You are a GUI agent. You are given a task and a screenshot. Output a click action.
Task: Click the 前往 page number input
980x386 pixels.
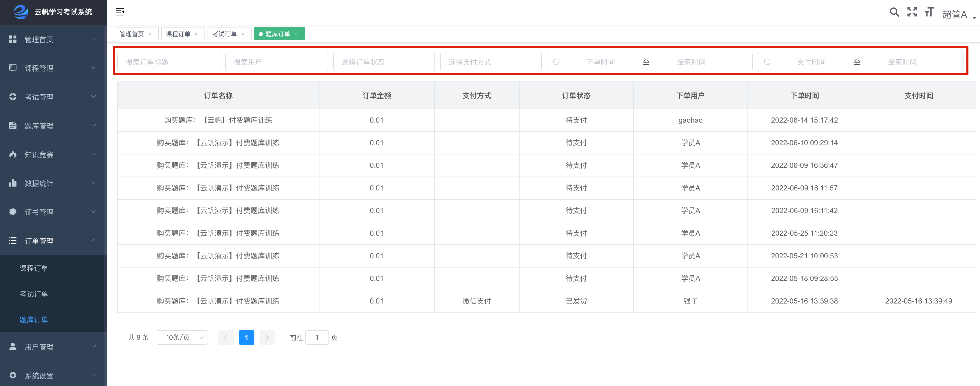317,337
